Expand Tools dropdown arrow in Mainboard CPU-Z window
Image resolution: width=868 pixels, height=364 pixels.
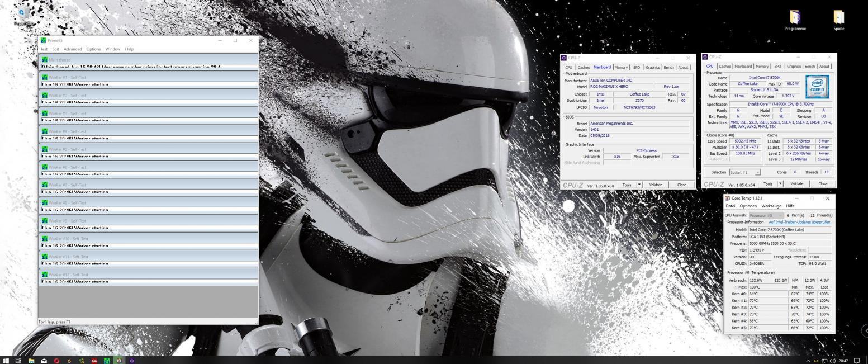point(639,185)
